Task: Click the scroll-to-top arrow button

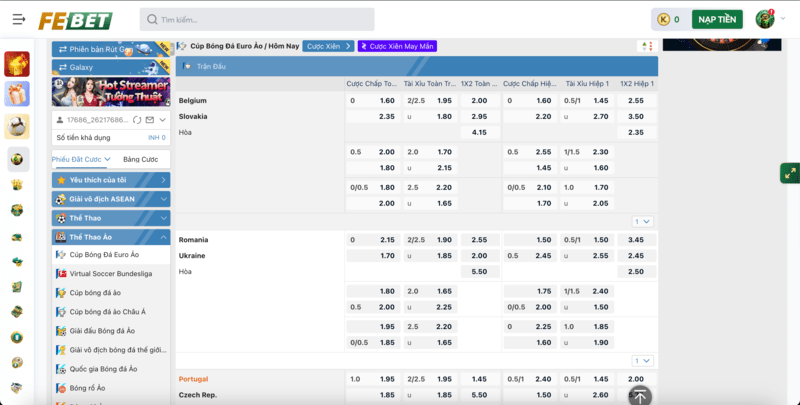Action: 640,395
